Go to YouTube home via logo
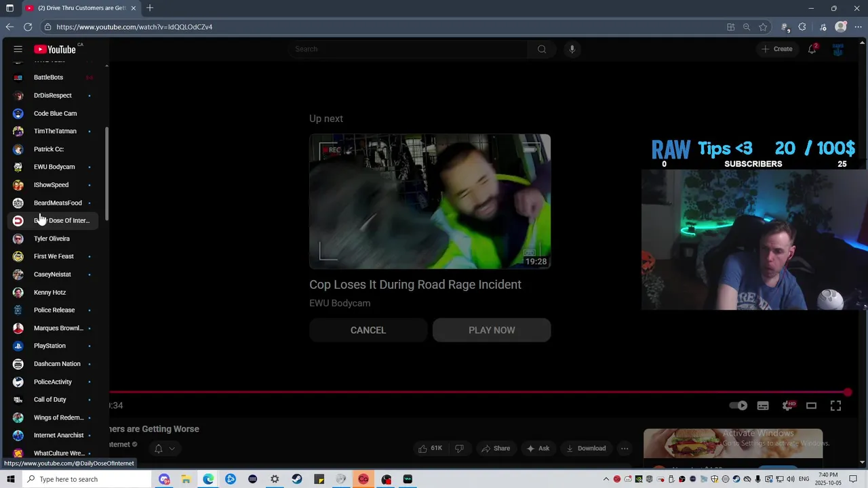The width and height of the screenshot is (868, 488). tap(55, 49)
